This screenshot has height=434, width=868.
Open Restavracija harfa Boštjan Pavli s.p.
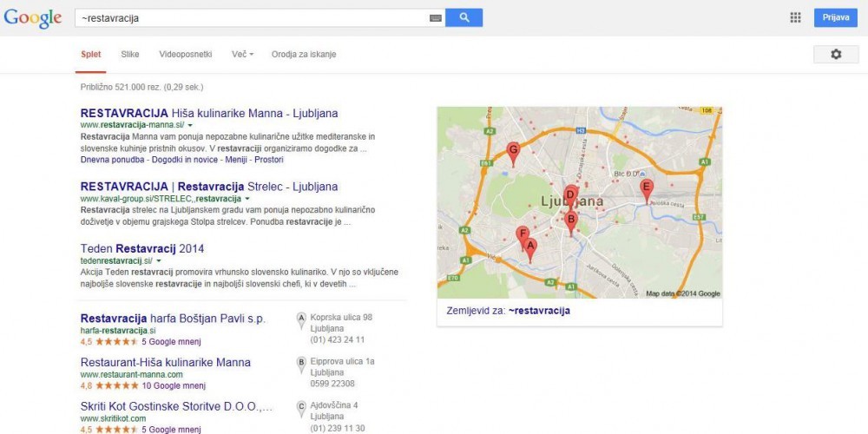point(174,319)
